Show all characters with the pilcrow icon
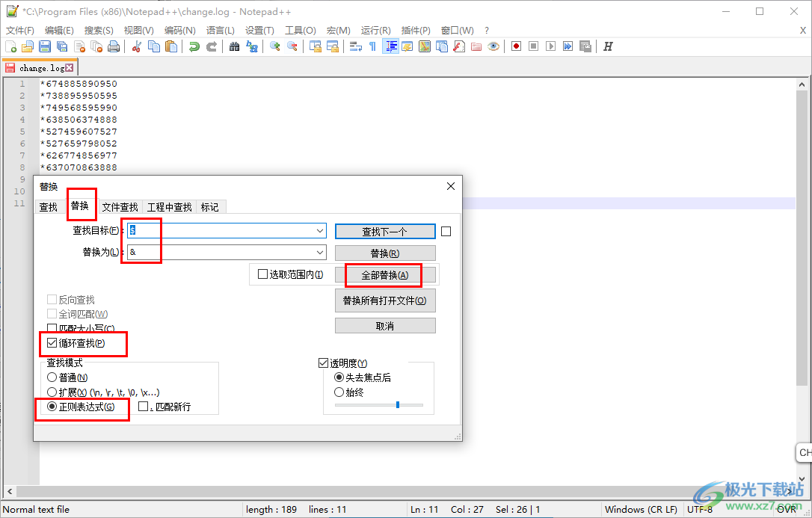Image resolution: width=812 pixels, height=518 pixels. point(373,46)
